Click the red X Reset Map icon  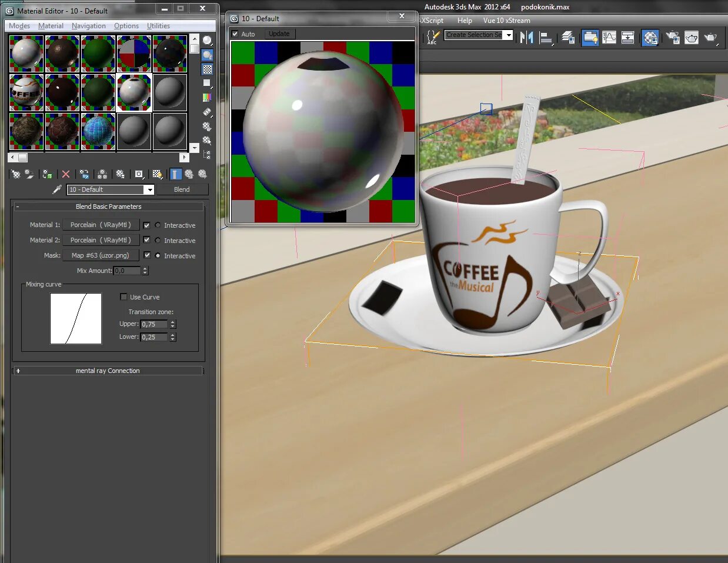[66, 174]
